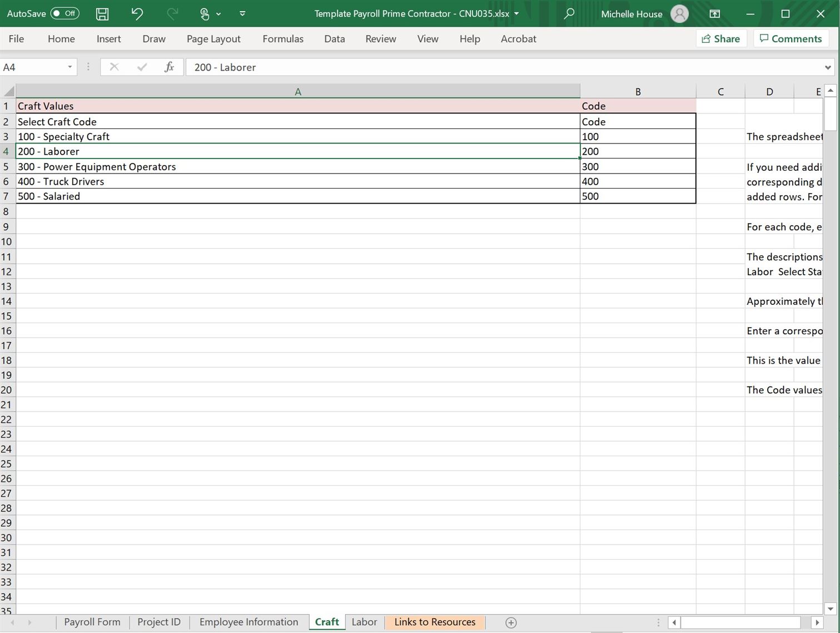Click the vertical scrollbar up arrow
840x633 pixels.
pyautogui.click(x=831, y=90)
